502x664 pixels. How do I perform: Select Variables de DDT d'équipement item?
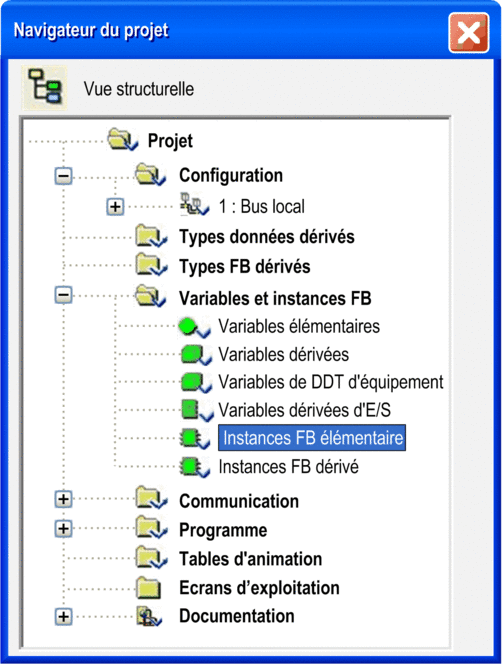[x=330, y=382]
